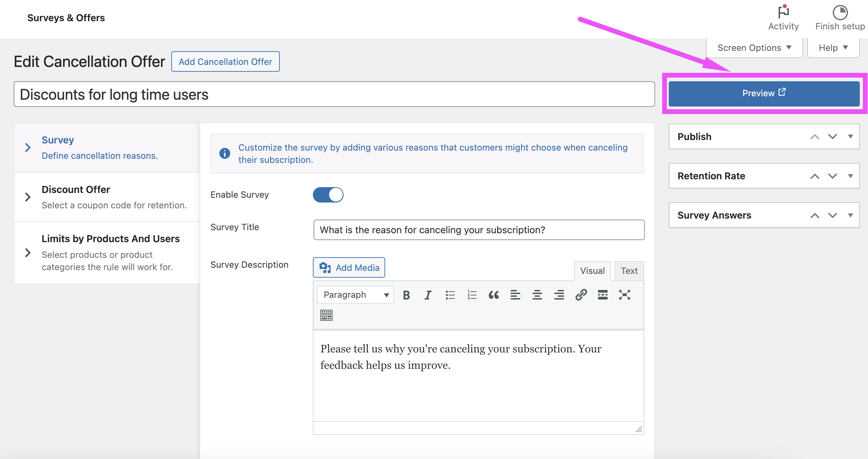Insert Read More tag
868x459 pixels.
[603, 295]
